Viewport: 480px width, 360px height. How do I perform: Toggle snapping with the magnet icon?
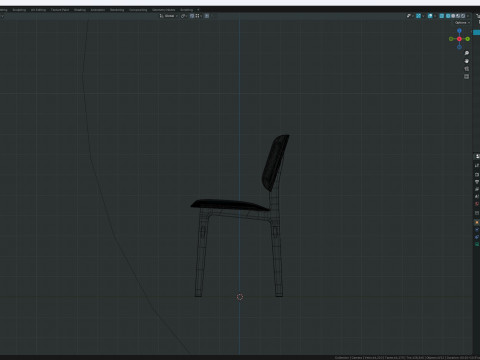coord(192,16)
